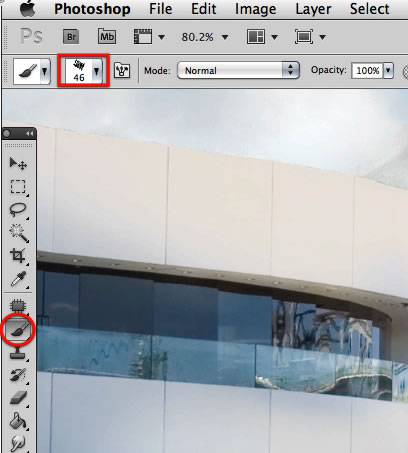Open the Edit menu
This screenshot has width=408, height=453.
(203, 9)
